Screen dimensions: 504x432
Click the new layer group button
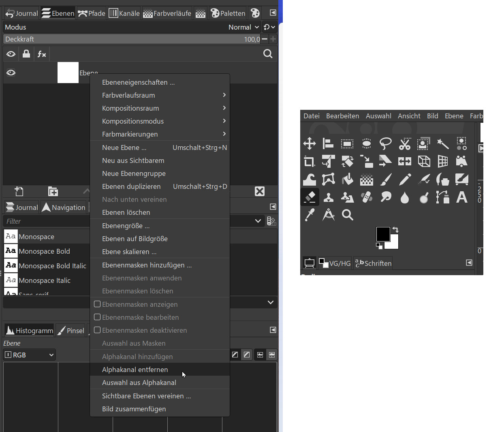pos(53,191)
